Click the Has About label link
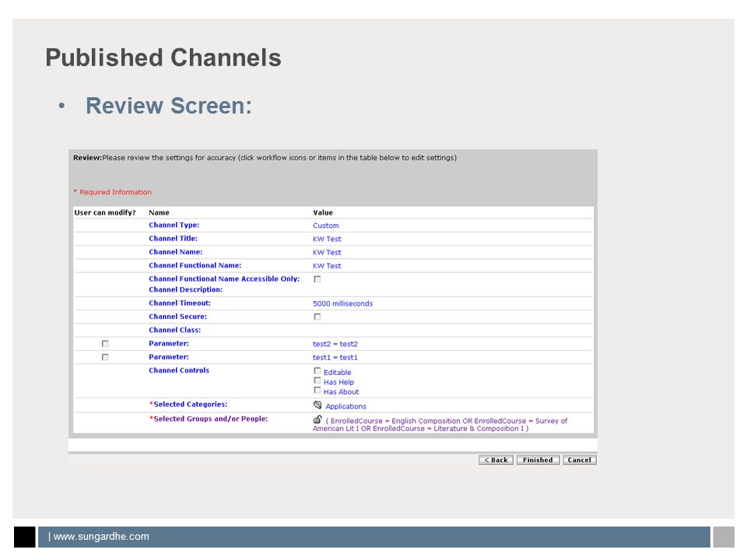Screen dimensions: 747x560 341,392
